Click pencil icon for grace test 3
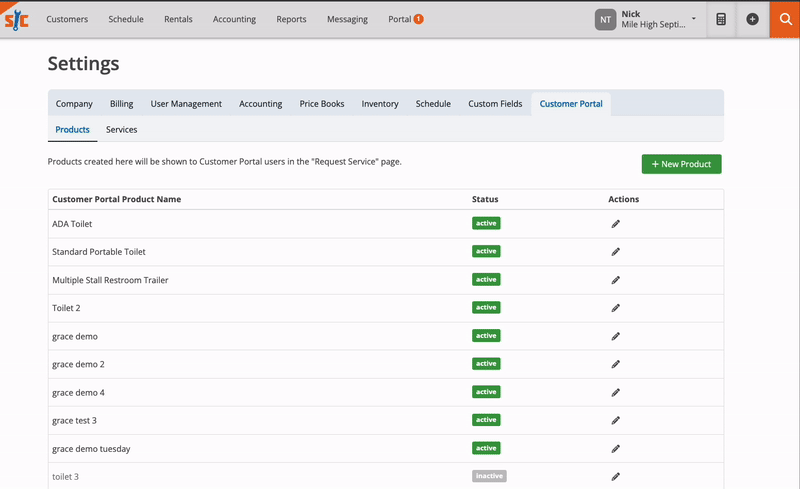 pyautogui.click(x=616, y=420)
